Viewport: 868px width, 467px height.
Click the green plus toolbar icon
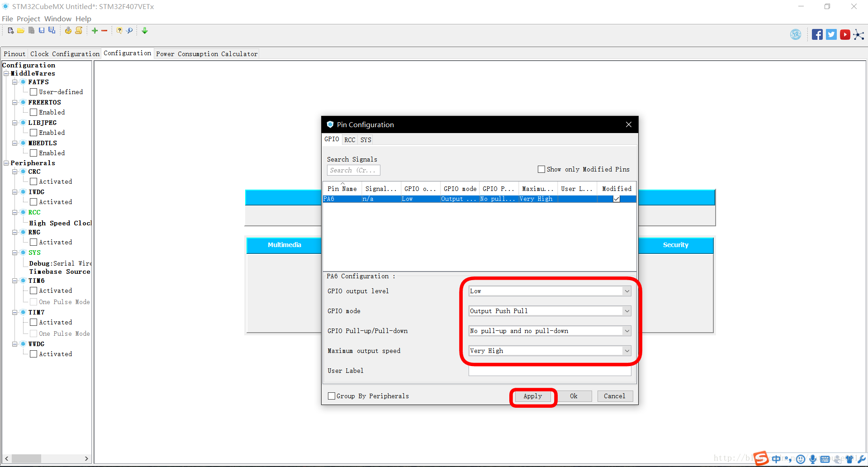pos(95,30)
